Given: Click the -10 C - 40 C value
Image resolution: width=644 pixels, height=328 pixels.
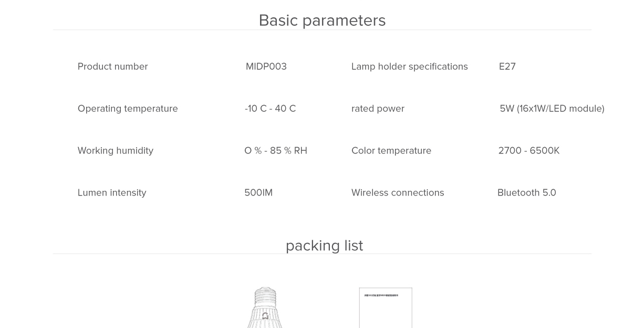Looking at the screenshot, I should pos(270,109).
